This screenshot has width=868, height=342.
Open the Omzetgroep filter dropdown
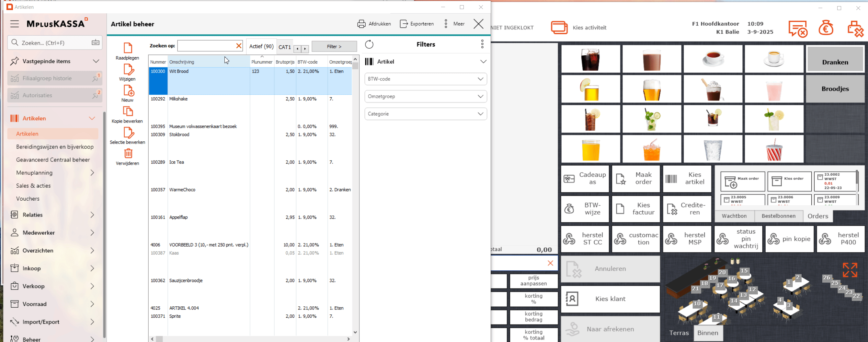coord(426,97)
